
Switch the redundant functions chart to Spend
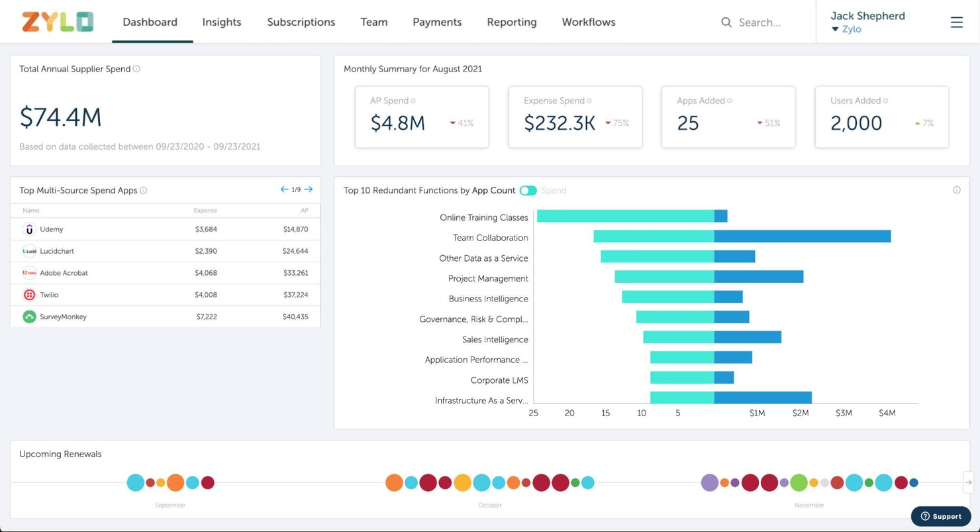tap(528, 189)
